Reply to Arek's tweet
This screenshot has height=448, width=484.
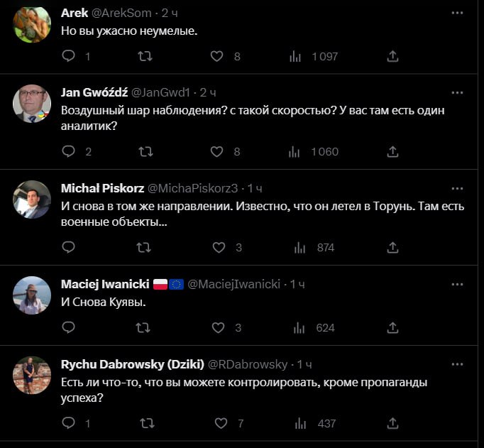pos(69,56)
